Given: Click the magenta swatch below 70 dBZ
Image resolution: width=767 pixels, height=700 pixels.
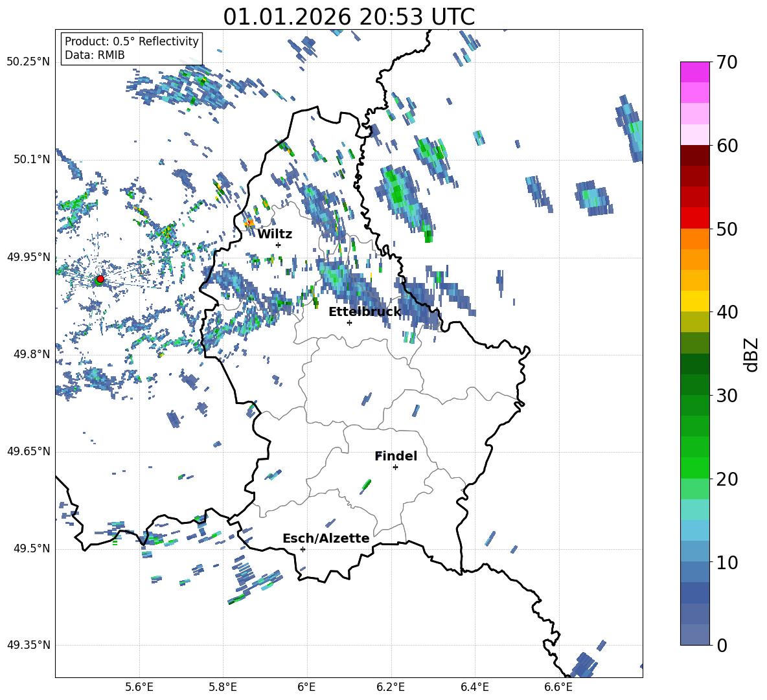Looking at the screenshot, I should tap(694, 72).
